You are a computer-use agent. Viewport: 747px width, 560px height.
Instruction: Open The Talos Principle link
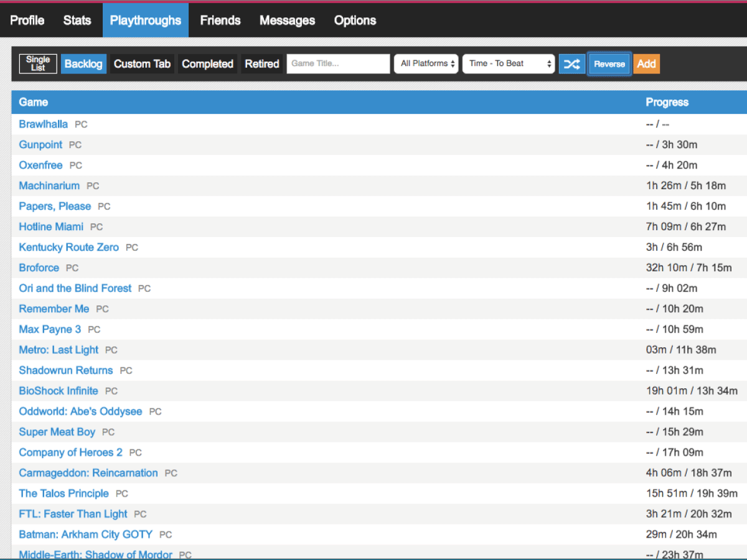coord(64,493)
